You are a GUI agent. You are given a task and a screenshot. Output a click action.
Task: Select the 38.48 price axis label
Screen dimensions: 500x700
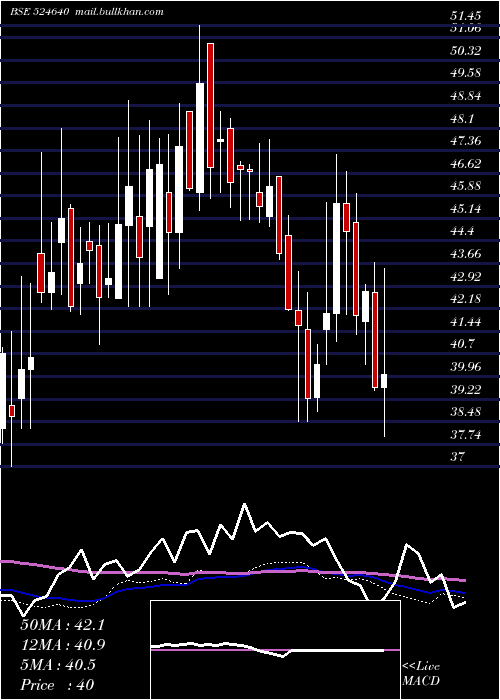466,412
